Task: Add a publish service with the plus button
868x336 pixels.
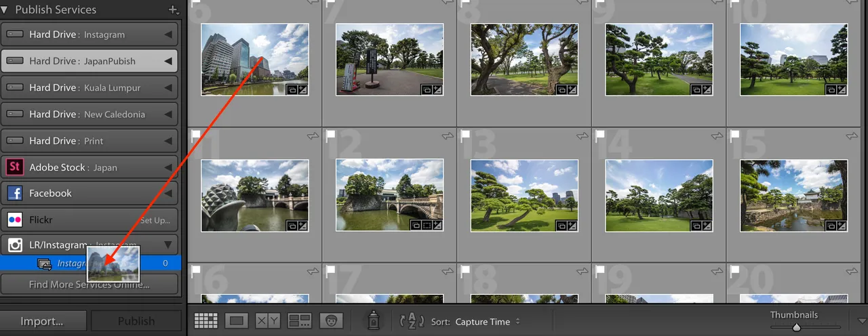Action: pos(173,9)
